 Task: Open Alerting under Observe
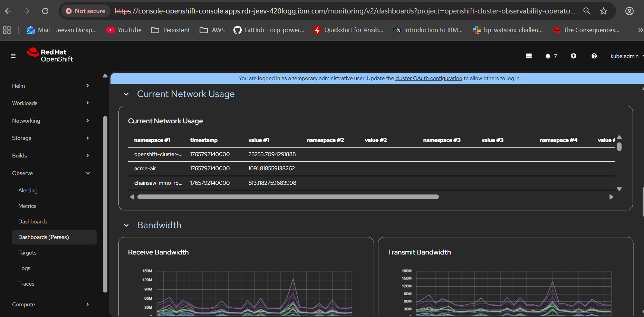[x=28, y=190]
